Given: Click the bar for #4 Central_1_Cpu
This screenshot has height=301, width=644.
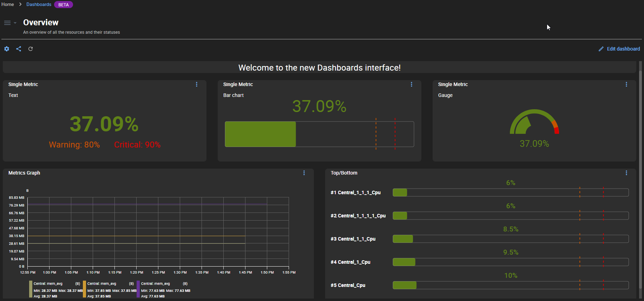Looking at the screenshot, I should click(511, 262).
